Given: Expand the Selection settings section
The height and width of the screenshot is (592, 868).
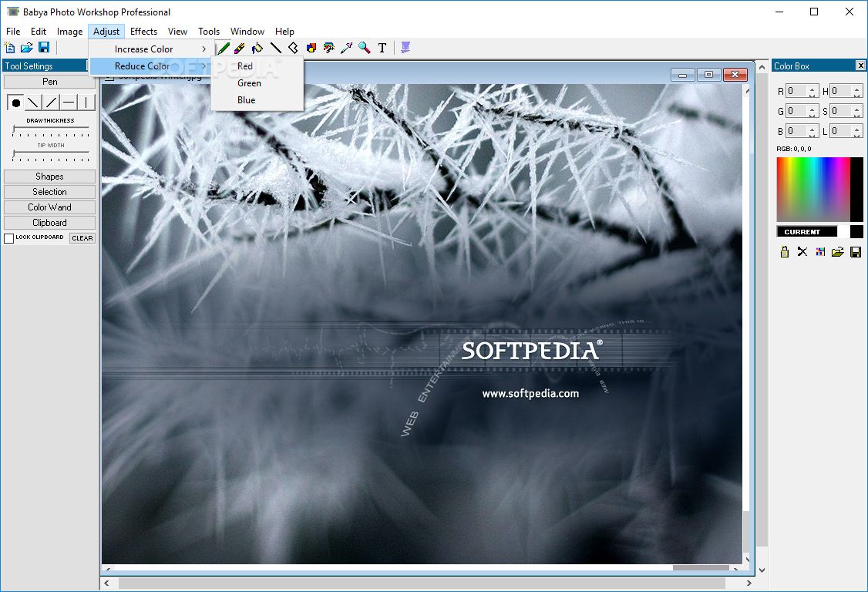Looking at the screenshot, I should coord(50,192).
